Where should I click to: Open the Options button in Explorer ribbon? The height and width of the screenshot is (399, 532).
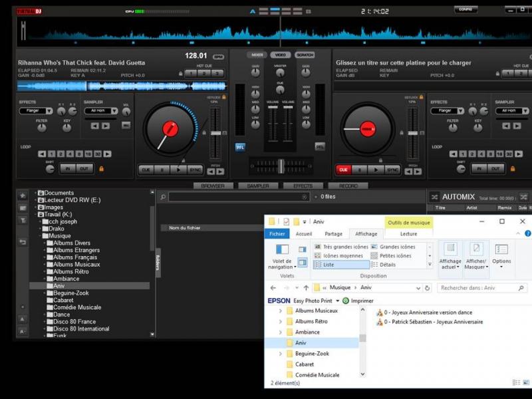point(501,255)
